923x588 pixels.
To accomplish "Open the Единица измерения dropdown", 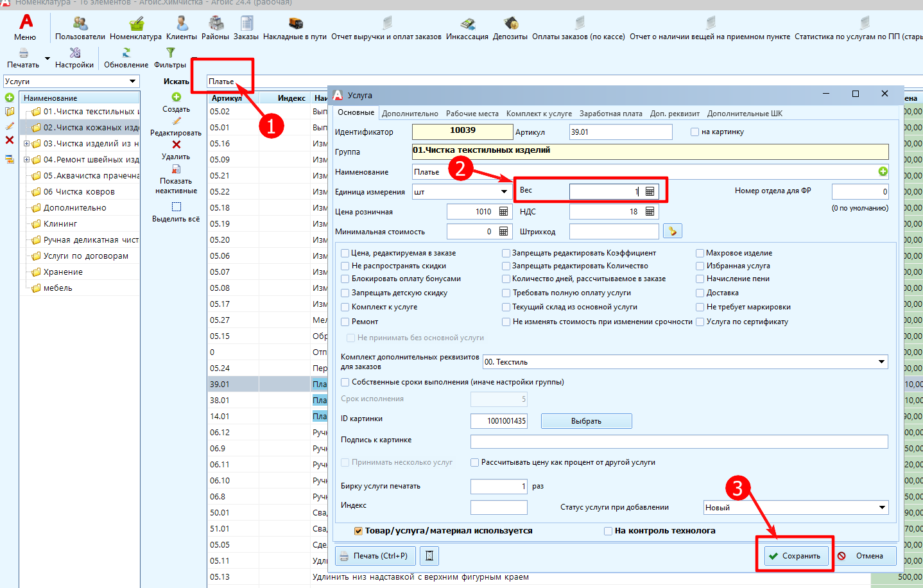I will pos(504,192).
